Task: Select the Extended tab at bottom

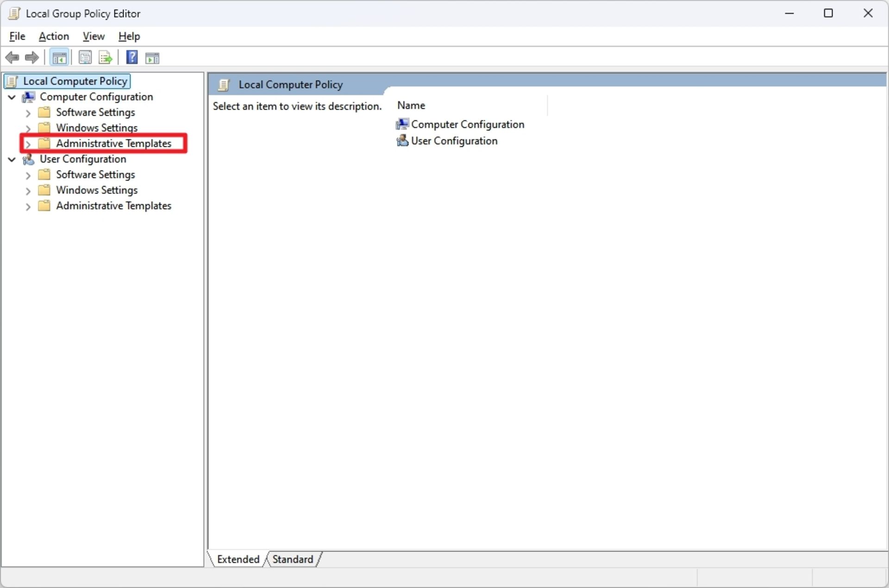Action: pyautogui.click(x=238, y=559)
